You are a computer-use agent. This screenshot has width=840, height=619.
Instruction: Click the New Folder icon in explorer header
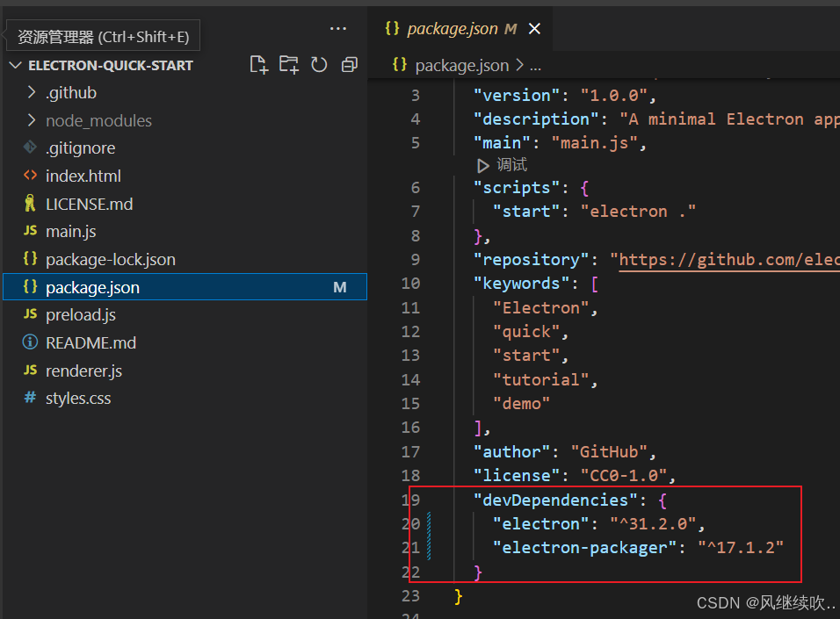click(x=288, y=64)
